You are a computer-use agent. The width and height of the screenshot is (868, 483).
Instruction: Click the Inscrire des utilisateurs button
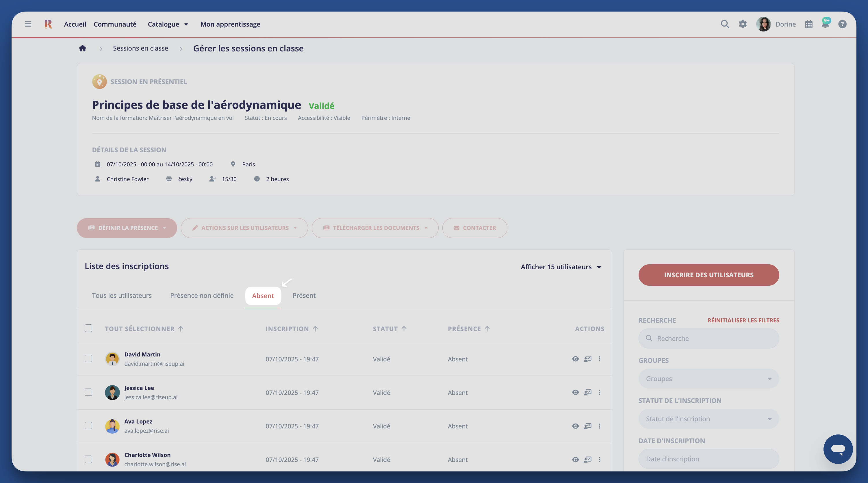(708, 275)
